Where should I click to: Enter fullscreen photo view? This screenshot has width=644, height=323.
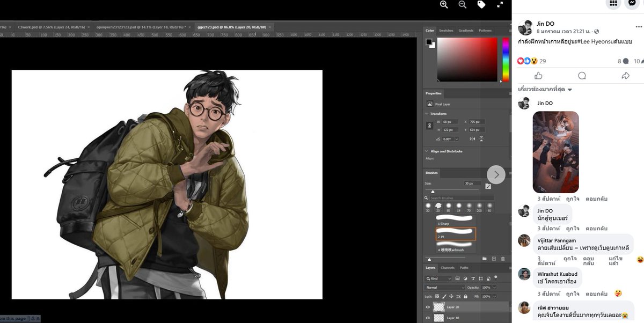(x=500, y=4)
